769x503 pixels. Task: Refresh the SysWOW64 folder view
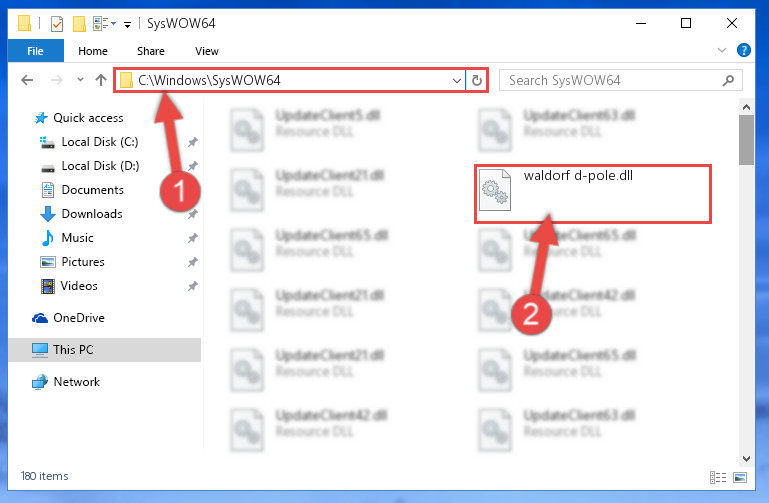[x=477, y=80]
